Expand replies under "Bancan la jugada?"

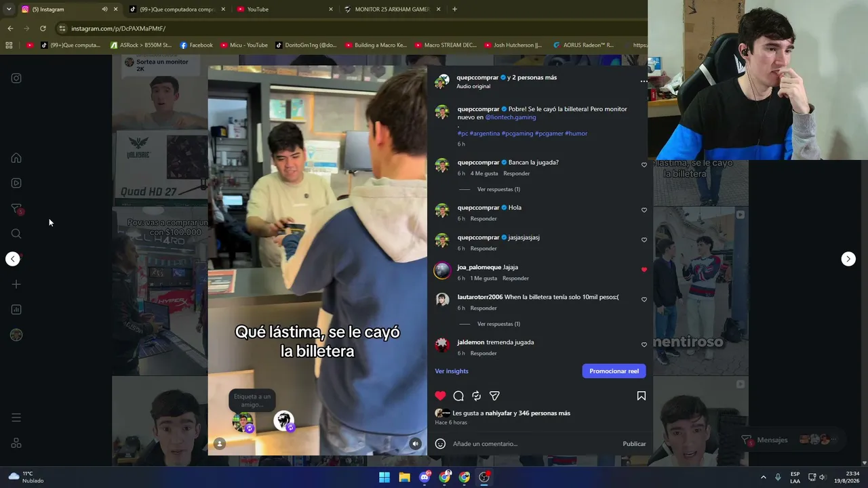[x=498, y=190]
